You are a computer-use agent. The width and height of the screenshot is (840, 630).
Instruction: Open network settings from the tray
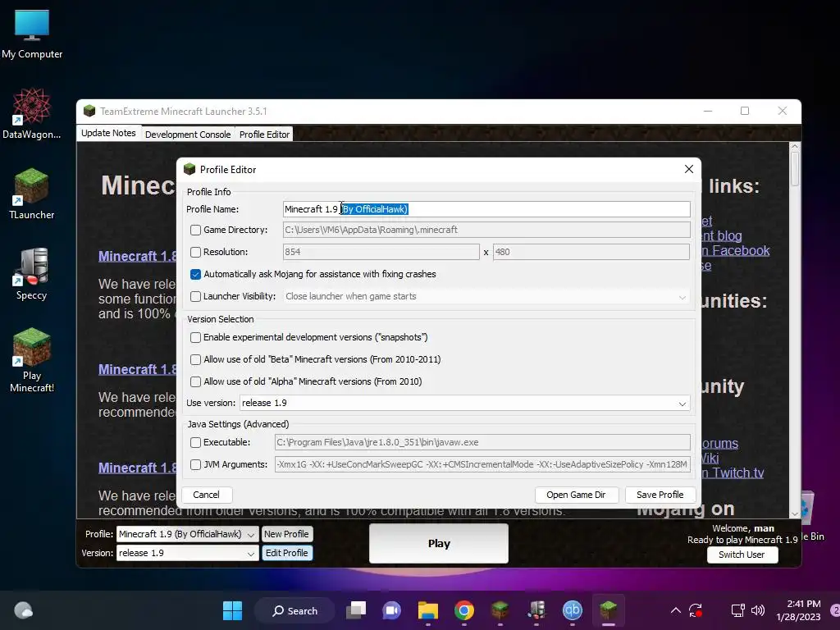tap(737, 610)
